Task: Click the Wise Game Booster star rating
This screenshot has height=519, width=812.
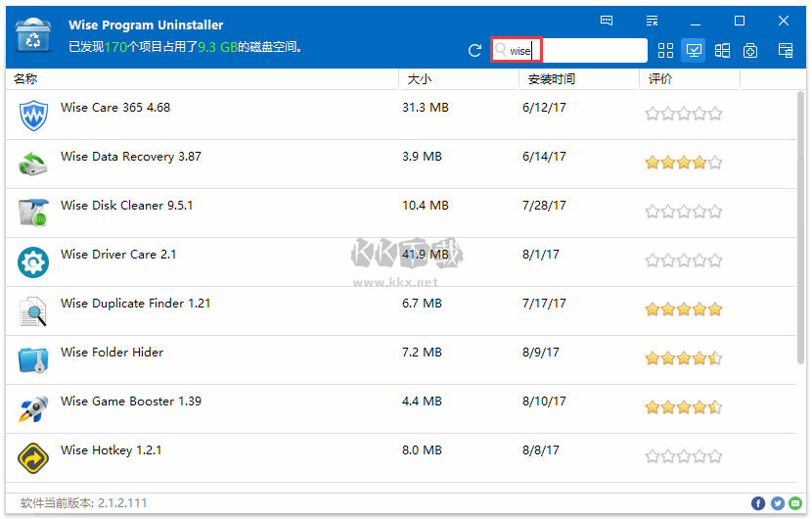Action: [684, 407]
